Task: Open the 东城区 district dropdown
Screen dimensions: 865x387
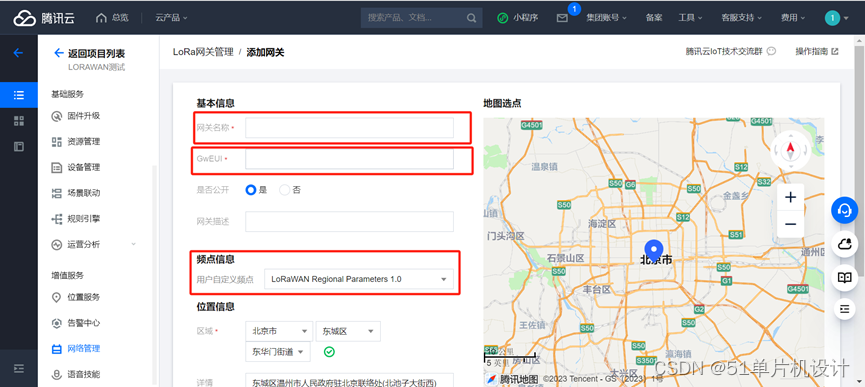Action: [x=348, y=331]
